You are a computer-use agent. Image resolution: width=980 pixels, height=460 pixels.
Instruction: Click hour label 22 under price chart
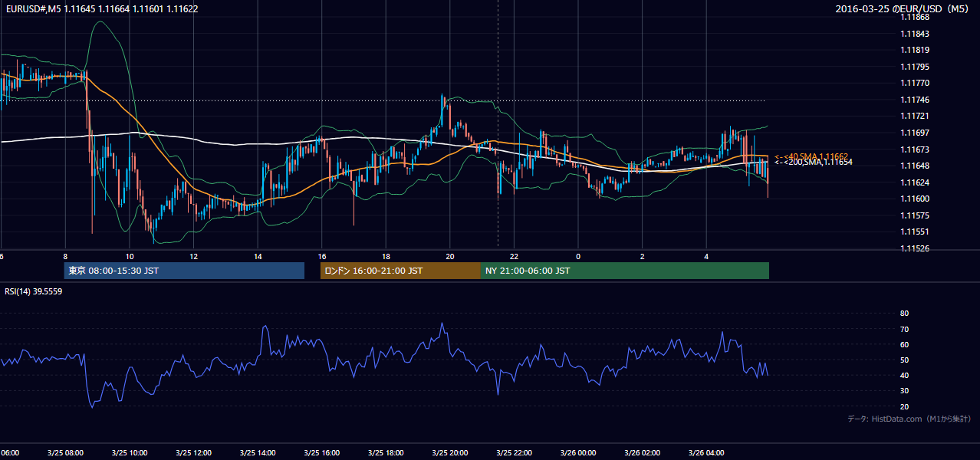coord(515,257)
